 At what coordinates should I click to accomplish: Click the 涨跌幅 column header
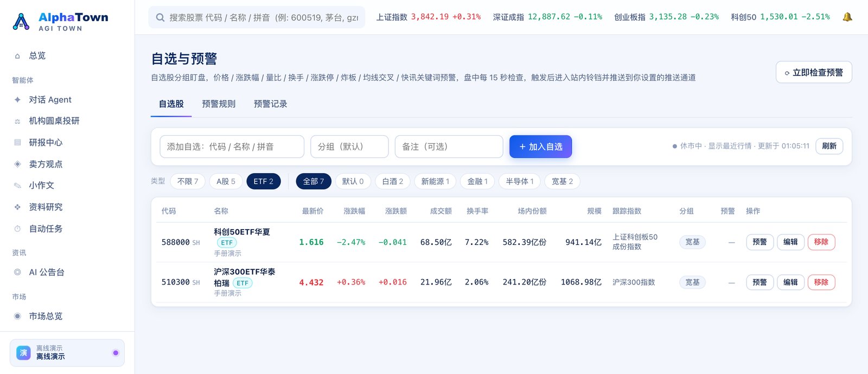(x=354, y=211)
